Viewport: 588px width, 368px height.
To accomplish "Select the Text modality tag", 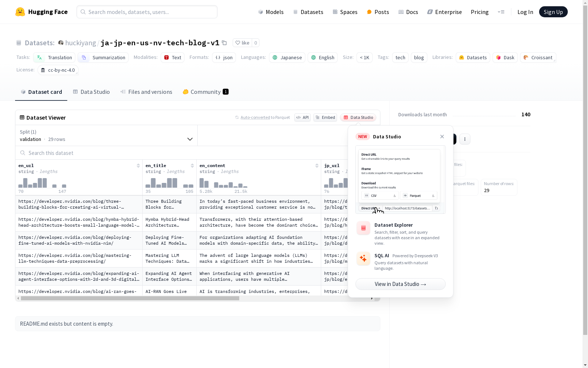I will (172, 57).
